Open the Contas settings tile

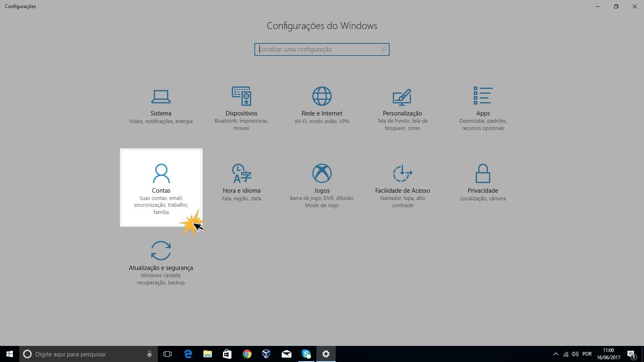coord(161,188)
